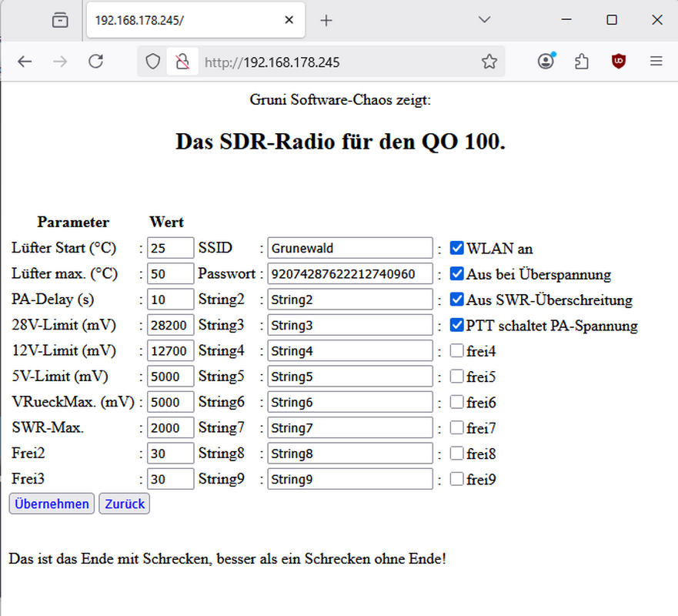Click into the SSID text field
Screen dimensions: 678x616
[350, 248]
